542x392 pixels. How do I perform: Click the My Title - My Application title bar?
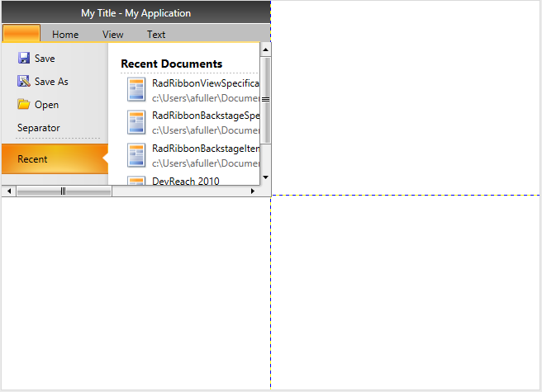click(x=135, y=13)
